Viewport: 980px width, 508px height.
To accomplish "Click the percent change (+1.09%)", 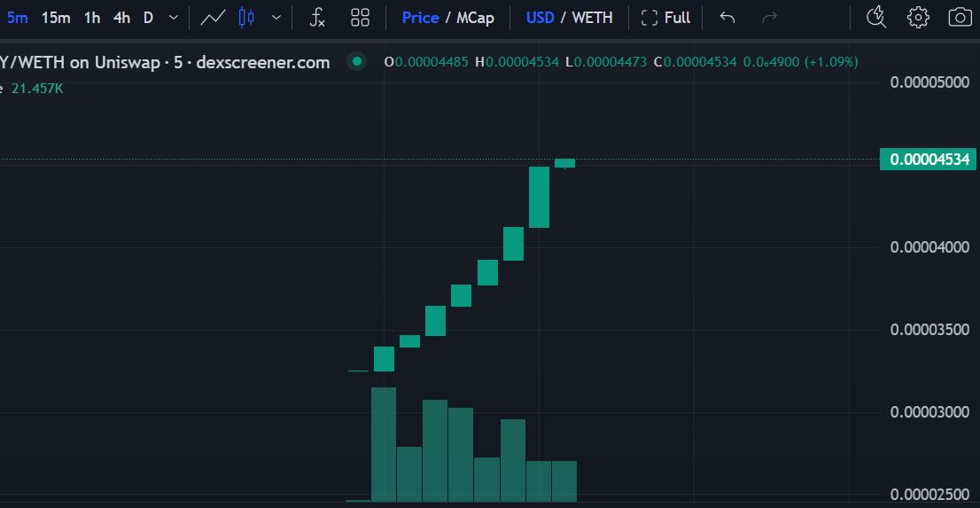I will click(x=830, y=62).
